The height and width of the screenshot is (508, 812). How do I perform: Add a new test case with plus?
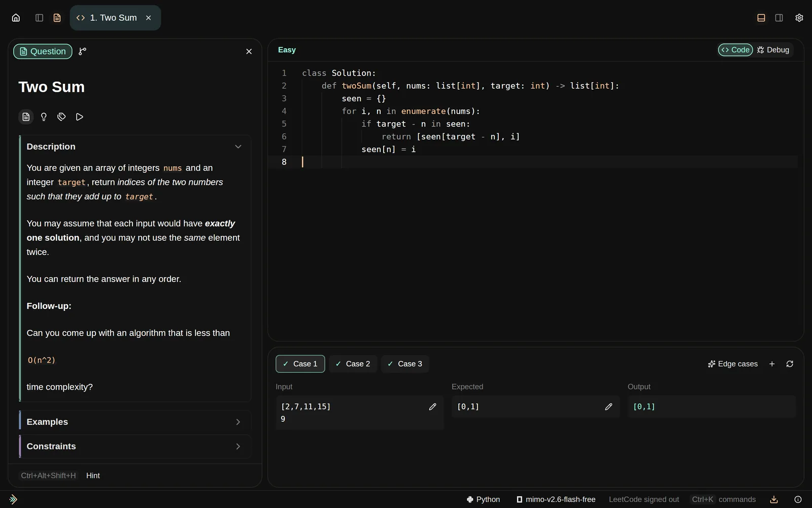tap(772, 364)
